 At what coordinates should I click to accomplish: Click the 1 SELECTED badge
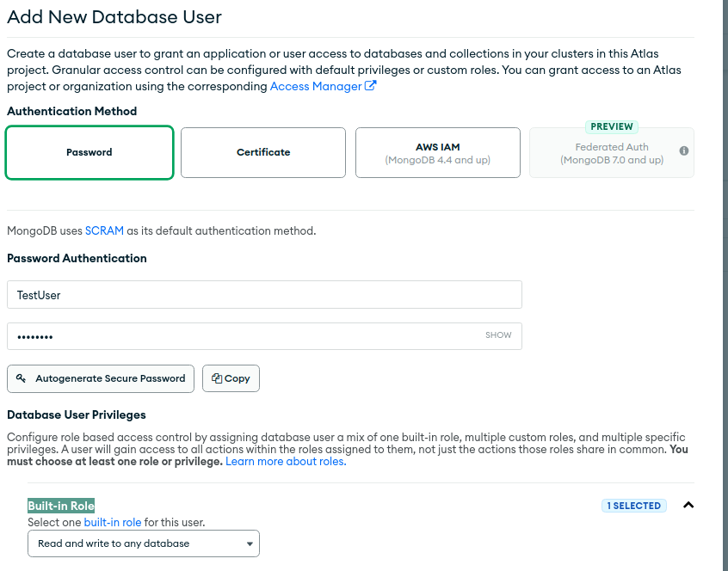(633, 506)
